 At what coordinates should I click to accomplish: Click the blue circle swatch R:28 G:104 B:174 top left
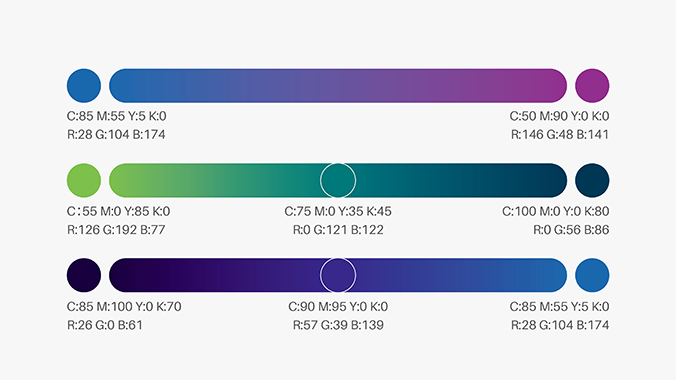(84, 85)
